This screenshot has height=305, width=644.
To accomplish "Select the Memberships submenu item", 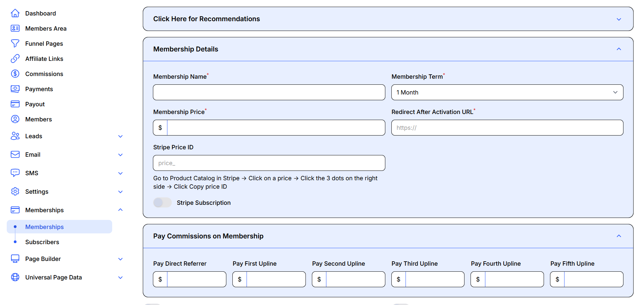I will 44,227.
